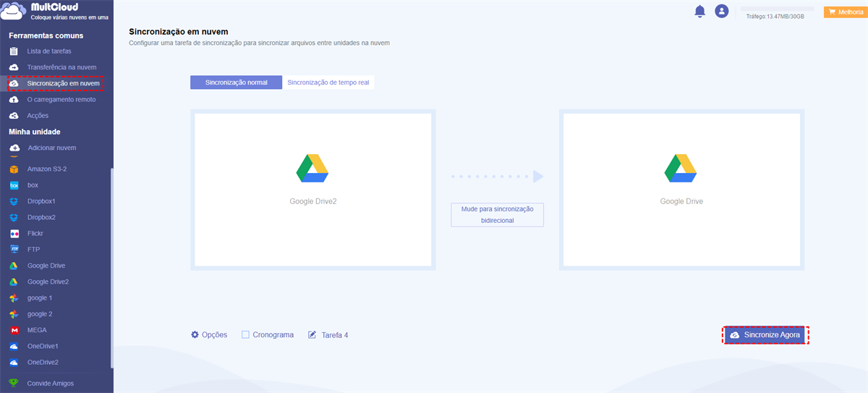The width and height of the screenshot is (868, 393).
Task: Open the user account avatar
Action: pyautogui.click(x=721, y=11)
